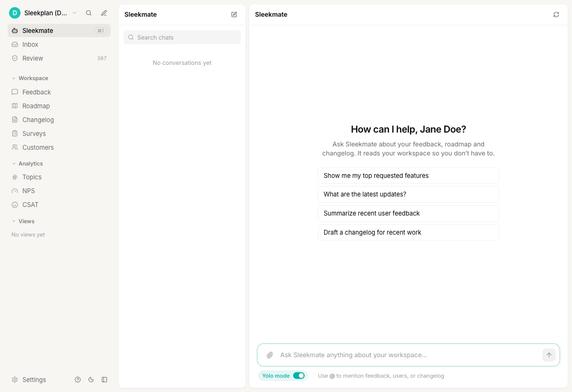Viewport: 572px width, 392px height.
Task: Click the Review shield icon
Action: click(15, 58)
